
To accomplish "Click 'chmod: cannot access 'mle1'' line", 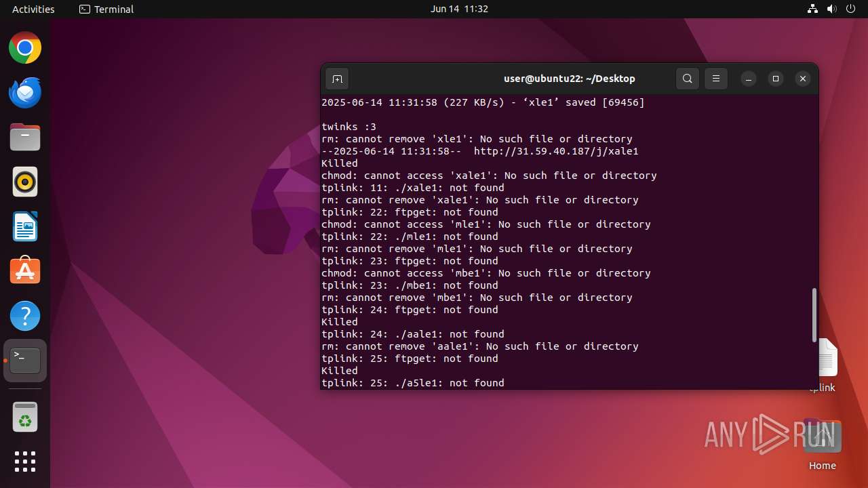I will coord(486,224).
